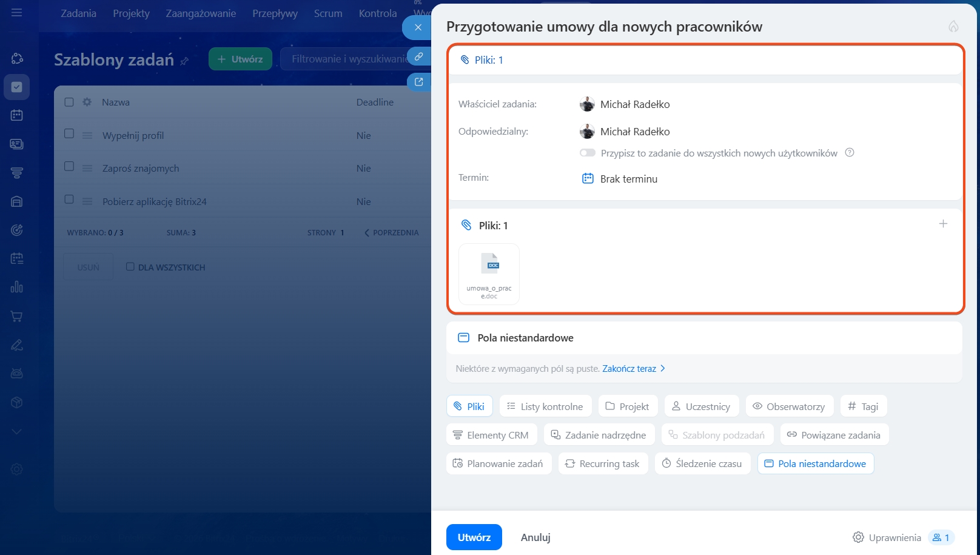Select the Zadanie nadrzędne chip

598,435
